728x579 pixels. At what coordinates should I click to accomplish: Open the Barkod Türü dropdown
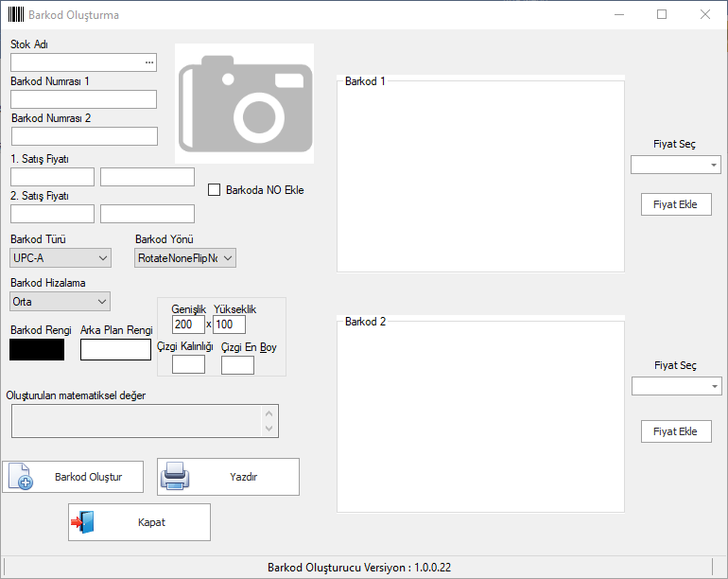pos(61,257)
